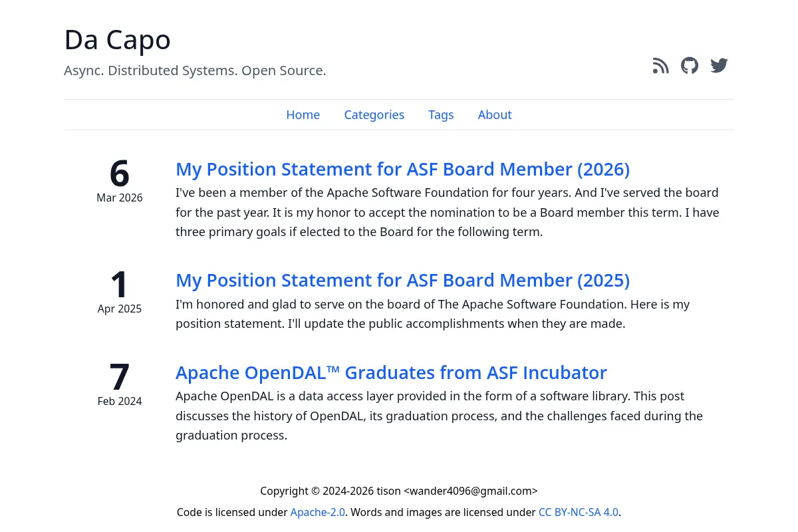The image size is (798, 532).
Task: Click the large day number 6
Action: (120, 174)
